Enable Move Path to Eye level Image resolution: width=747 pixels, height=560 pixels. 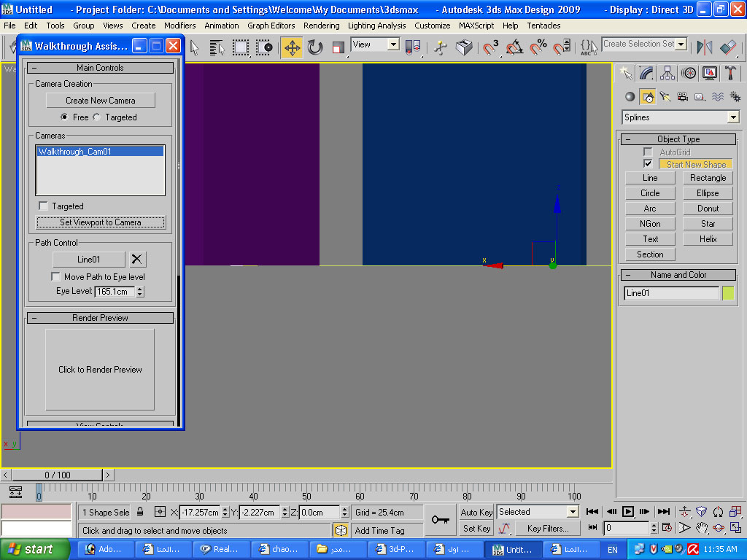point(55,276)
